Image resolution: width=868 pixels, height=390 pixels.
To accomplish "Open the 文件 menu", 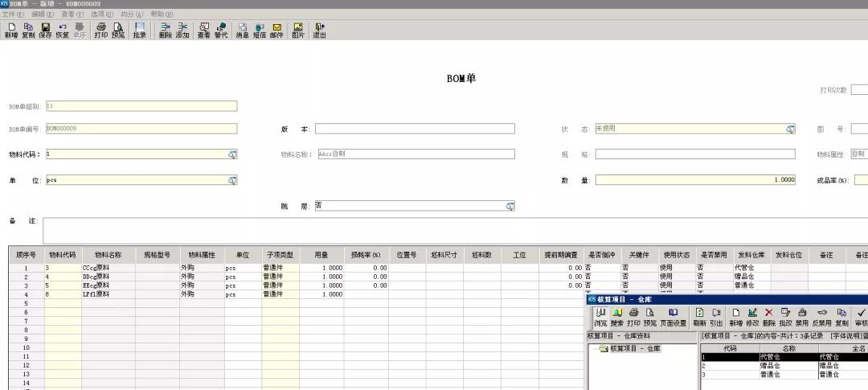I will click(x=13, y=14).
